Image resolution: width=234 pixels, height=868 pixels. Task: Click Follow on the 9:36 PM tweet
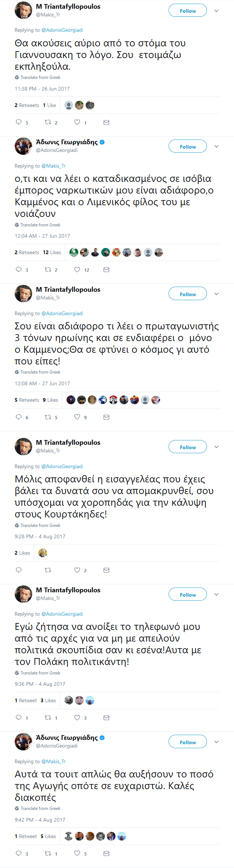[188, 594]
